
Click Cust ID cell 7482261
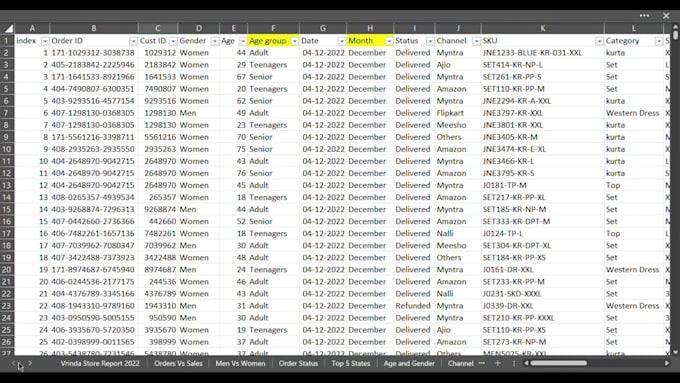point(158,234)
